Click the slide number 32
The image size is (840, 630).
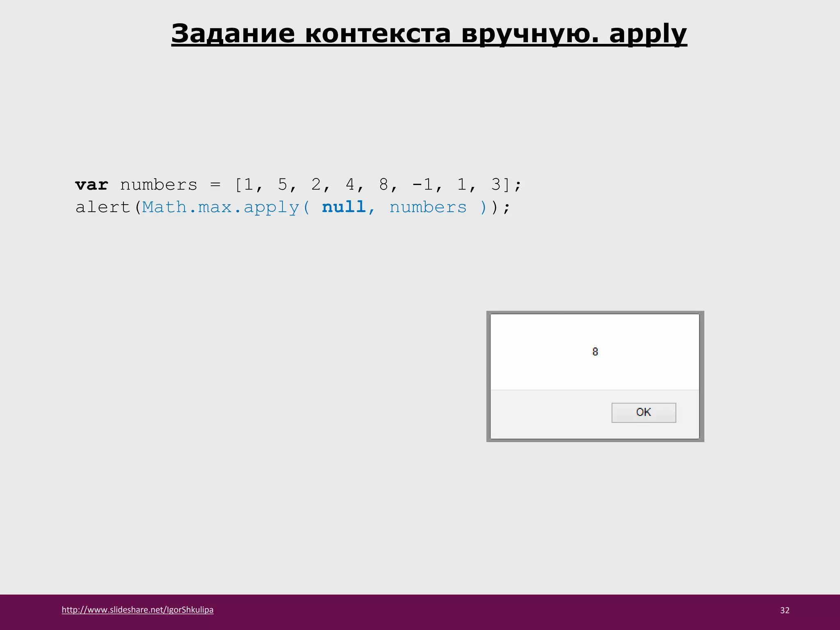[785, 610]
